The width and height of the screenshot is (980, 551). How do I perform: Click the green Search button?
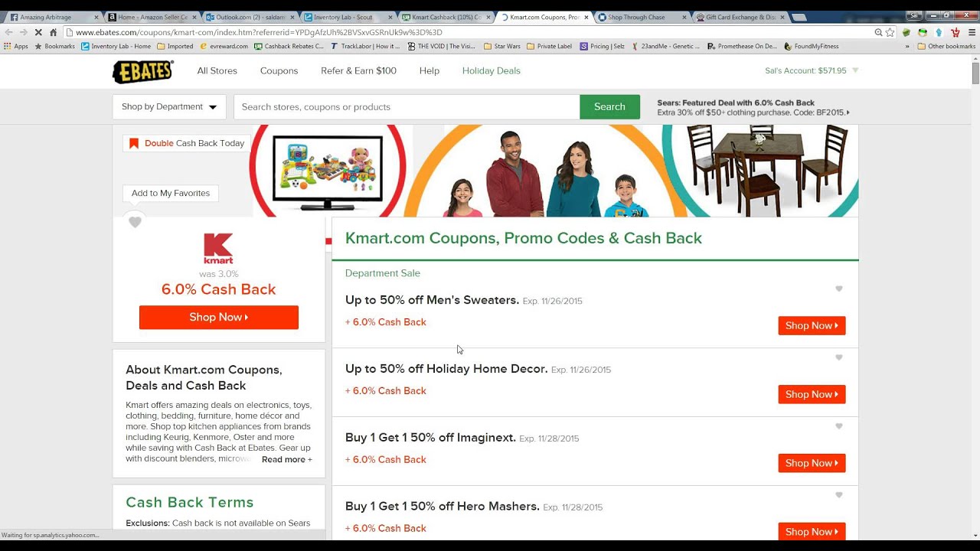609,107
